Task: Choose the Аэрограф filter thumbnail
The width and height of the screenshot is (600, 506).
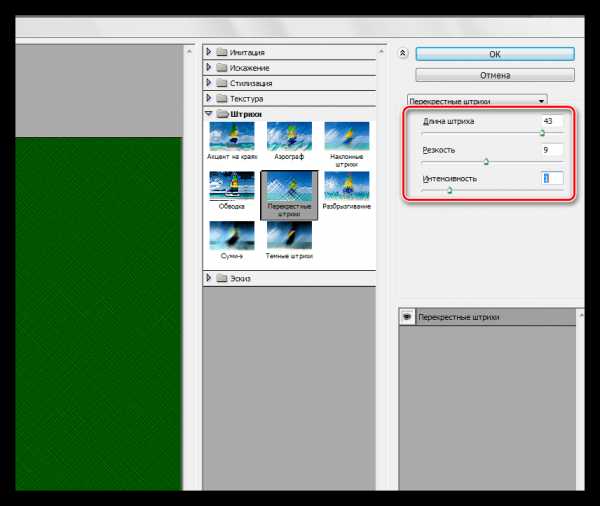Action: click(x=288, y=136)
